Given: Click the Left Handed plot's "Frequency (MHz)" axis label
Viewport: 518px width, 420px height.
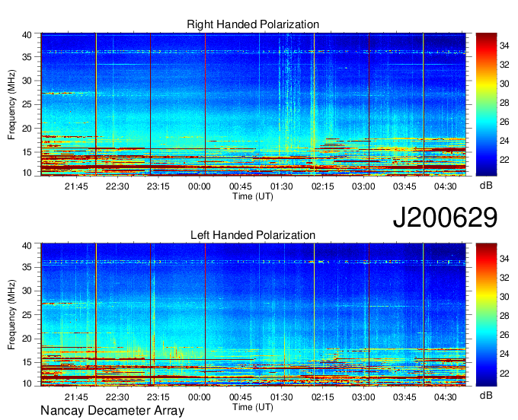Looking at the screenshot, I should (11, 315).
